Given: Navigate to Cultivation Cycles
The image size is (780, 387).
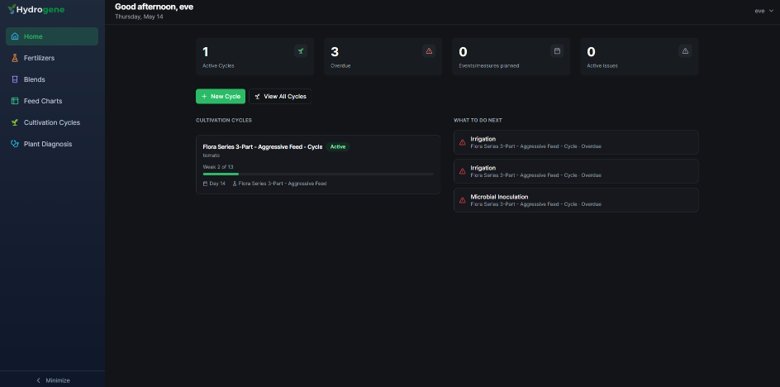Looking at the screenshot, I should (x=52, y=122).
